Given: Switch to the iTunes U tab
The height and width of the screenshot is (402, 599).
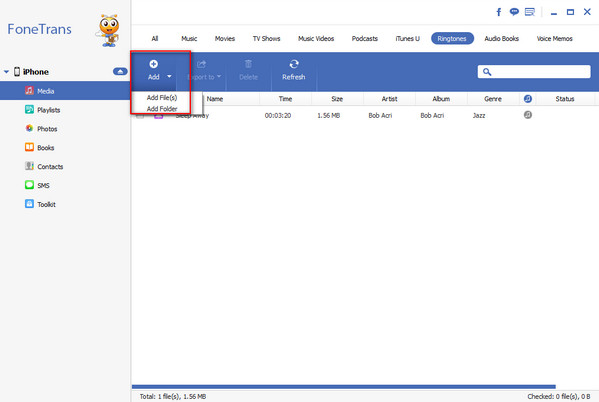Looking at the screenshot, I should coord(407,39).
